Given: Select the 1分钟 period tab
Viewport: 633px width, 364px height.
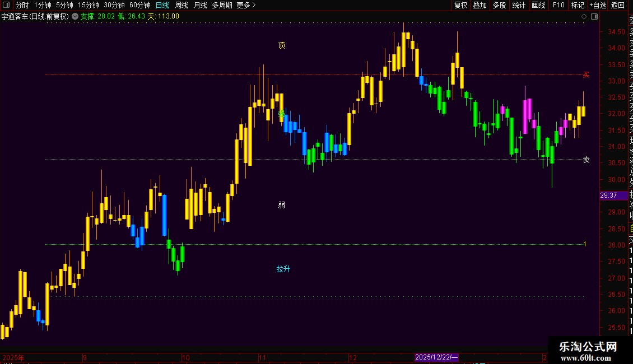Looking at the screenshot, I should (x=43, y=5).
